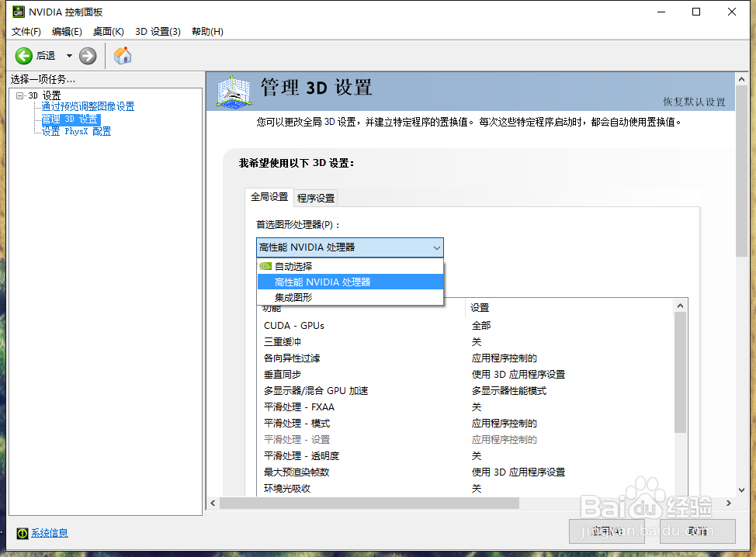The height and width of the screenshot is (557, 756).
Task: Click the settings list vertical scrollbar thumb
Action: [x=680, y=372]
